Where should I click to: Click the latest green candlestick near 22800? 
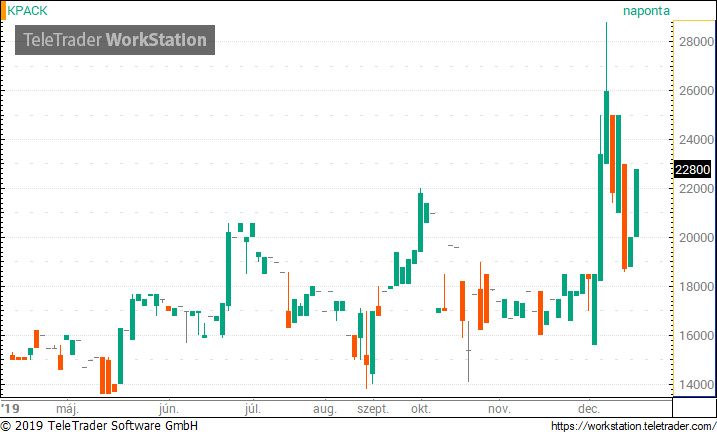click(x=636, y=203)
